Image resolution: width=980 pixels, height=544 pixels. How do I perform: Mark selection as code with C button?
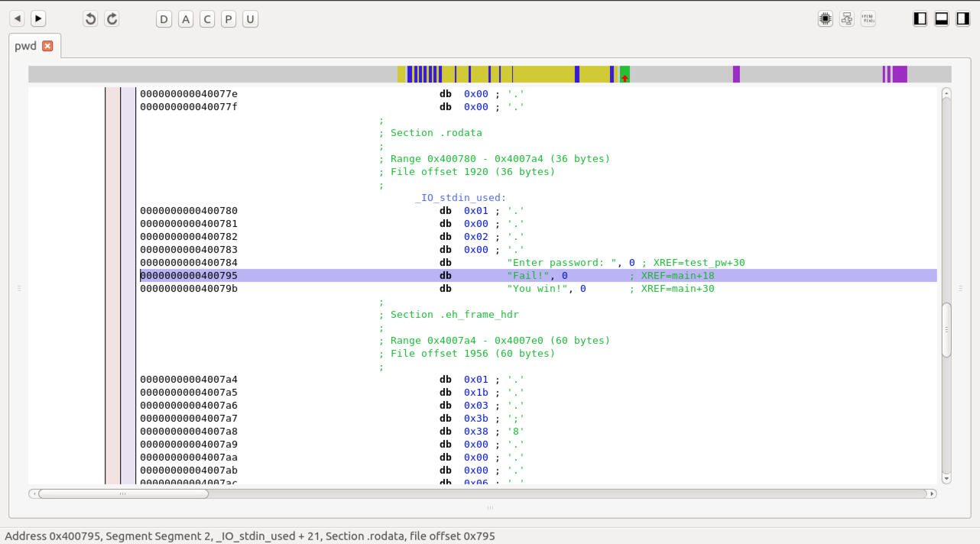pos(207,19)
